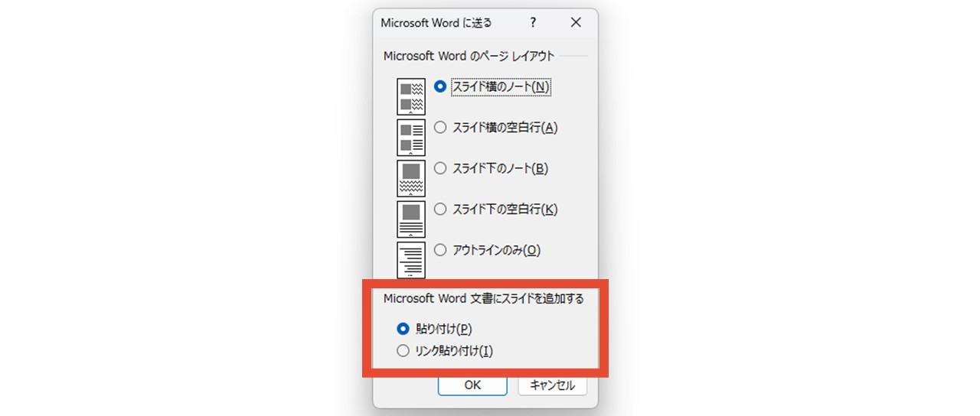Select the アウトラインのみ(O) radio button
The width and height of the screenshot is (980, 416).
pyautogui.click(x=487, y=249)
